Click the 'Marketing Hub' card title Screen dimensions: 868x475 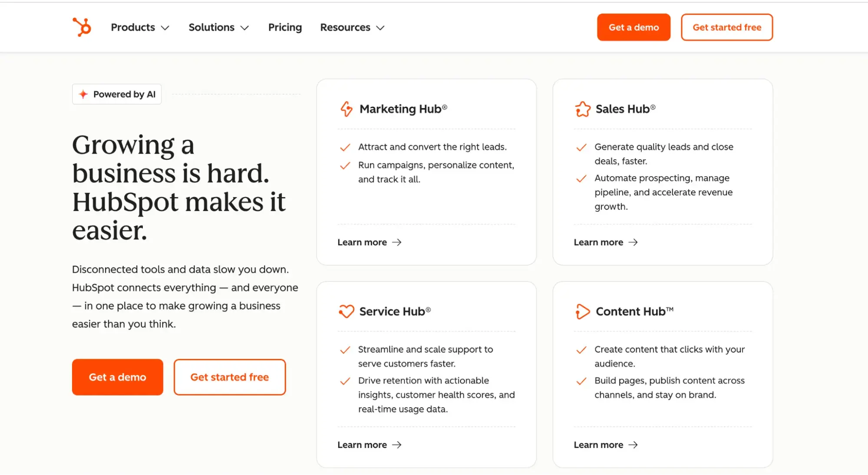[403, 109]
